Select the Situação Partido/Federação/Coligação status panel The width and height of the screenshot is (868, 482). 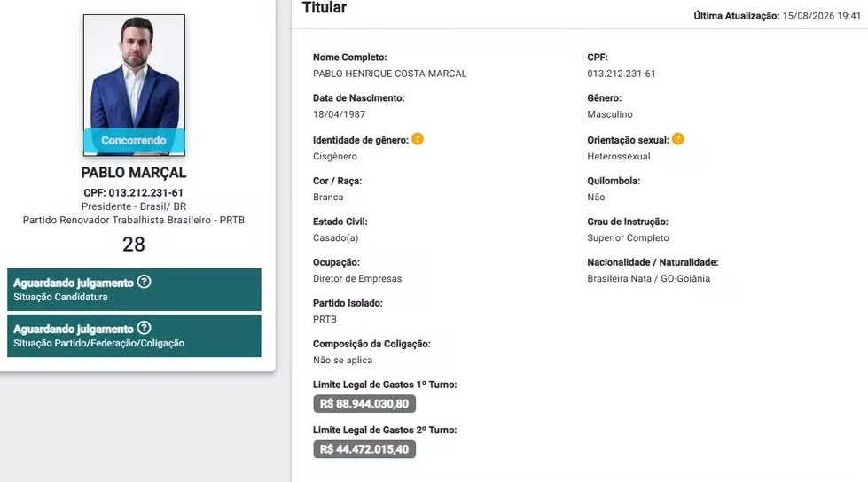tap(134, 336)
